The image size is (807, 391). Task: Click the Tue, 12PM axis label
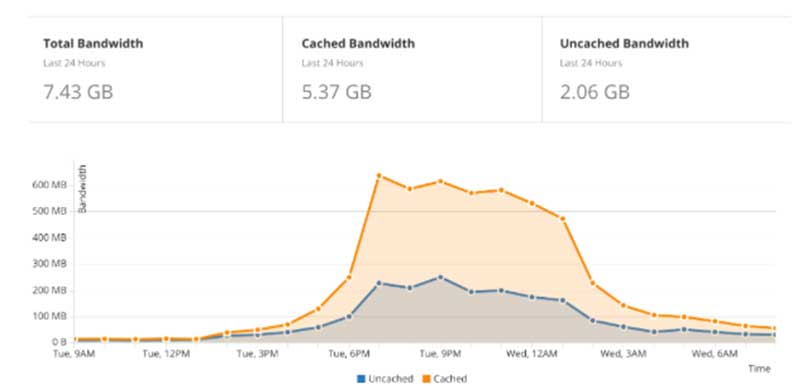click(166, 354)
